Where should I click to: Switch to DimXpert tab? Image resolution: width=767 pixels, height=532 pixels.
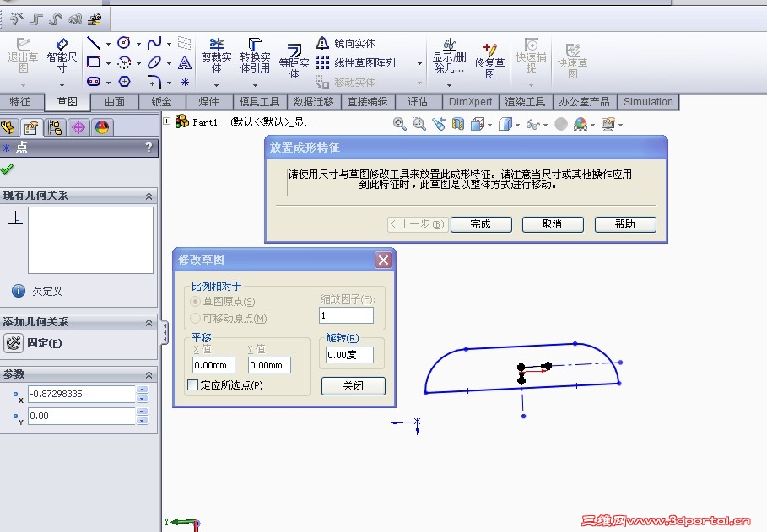coord(470,102)
